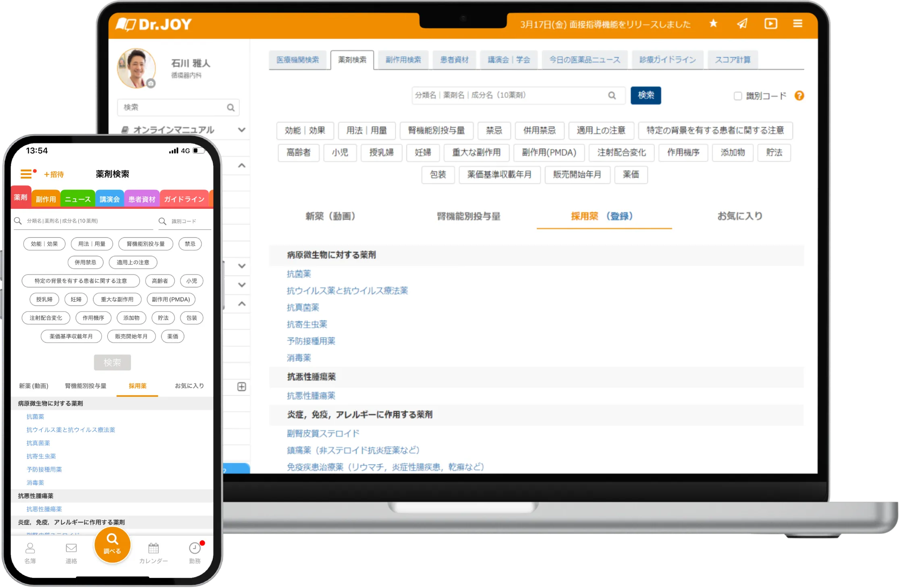
Task: Open the 抗ウイルス薬と抗ウイルス療法薬 link on desktop
Action: pos(347,291)
